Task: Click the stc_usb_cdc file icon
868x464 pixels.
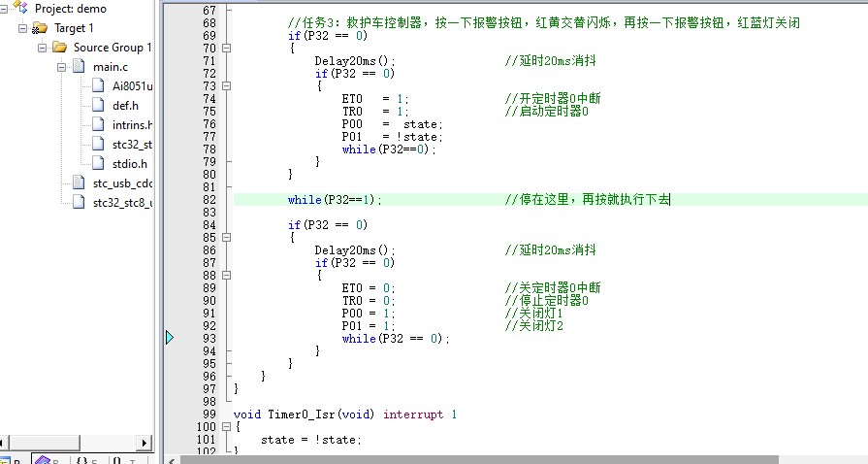Action: [x=79, y=183]
